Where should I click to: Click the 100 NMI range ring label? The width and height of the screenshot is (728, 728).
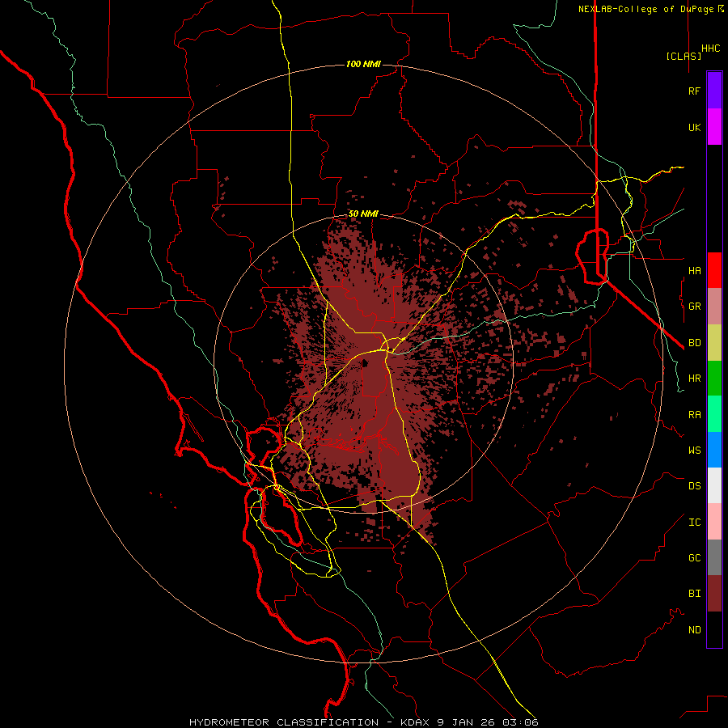[x=363, y=64]
